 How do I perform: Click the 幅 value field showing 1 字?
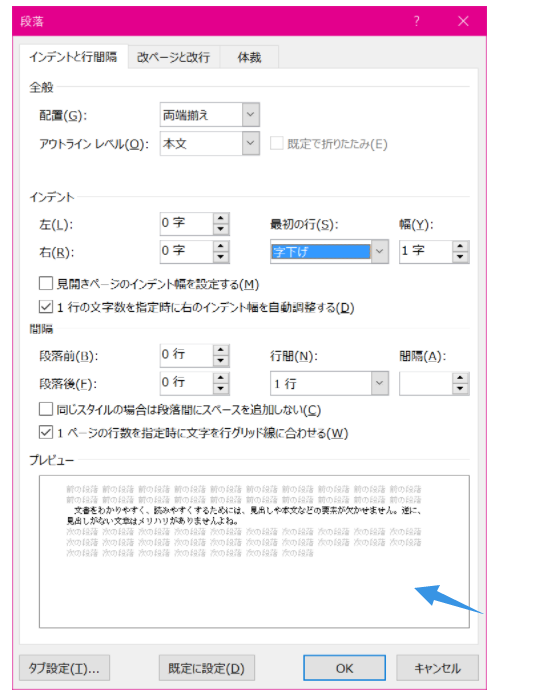(426, 252)
